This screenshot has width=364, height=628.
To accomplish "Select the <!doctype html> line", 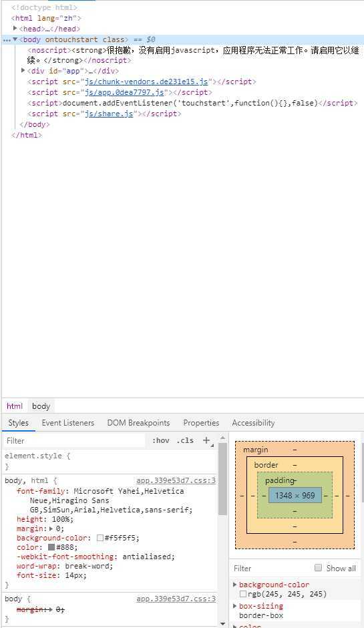I will click(44, 7).
